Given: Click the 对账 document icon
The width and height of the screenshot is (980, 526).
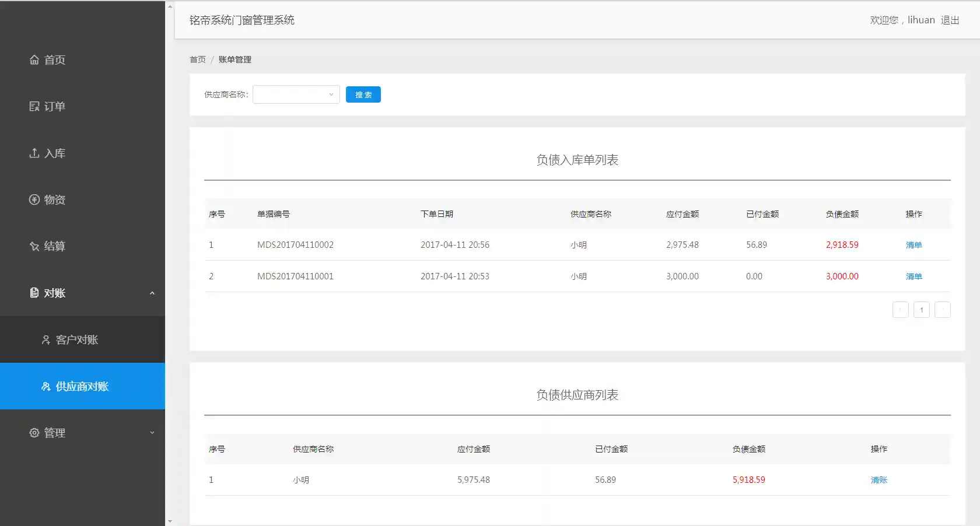Looking at the screenshot, I should pos(34,293).
